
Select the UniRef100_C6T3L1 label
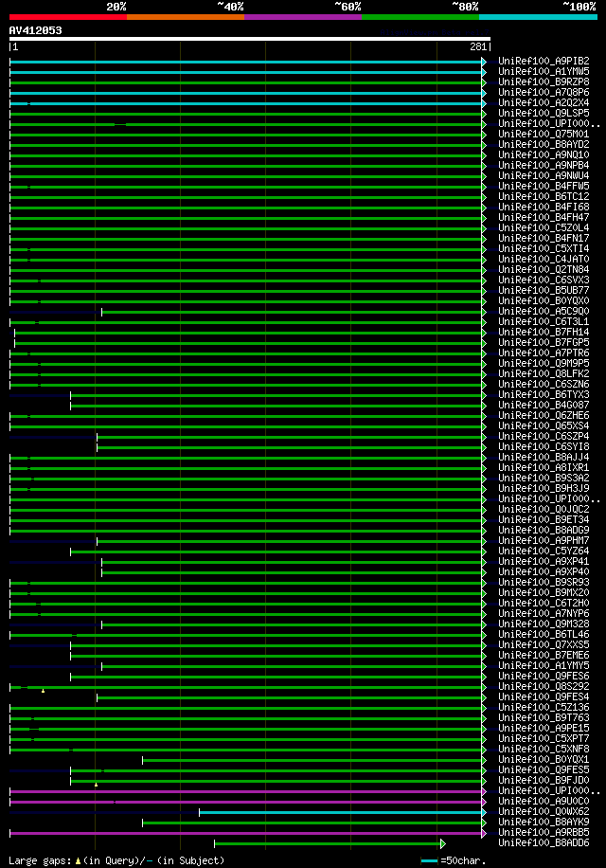(544, 321)
